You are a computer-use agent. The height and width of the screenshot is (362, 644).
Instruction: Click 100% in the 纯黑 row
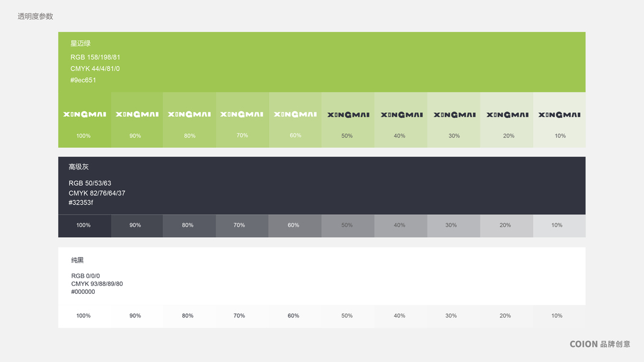(83, 316)
